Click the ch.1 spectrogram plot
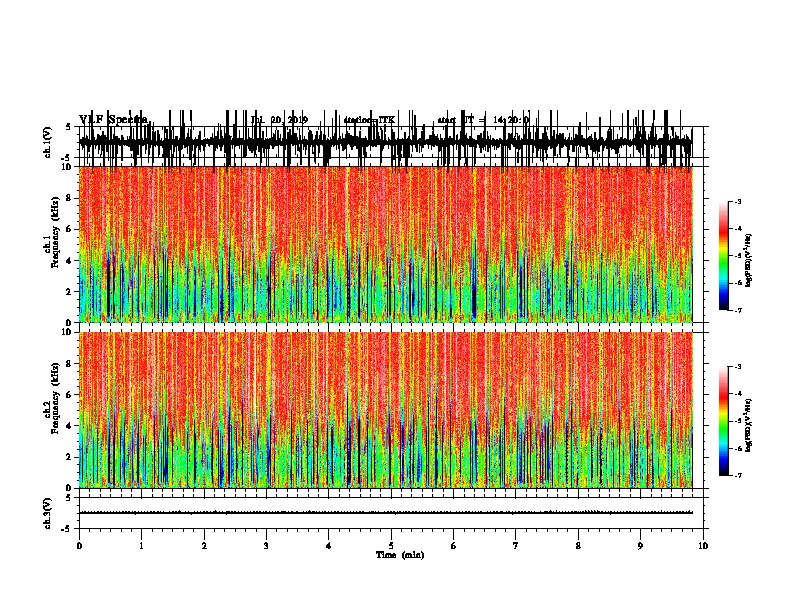The height and width of the screenshot is (612, 792). 386,244
